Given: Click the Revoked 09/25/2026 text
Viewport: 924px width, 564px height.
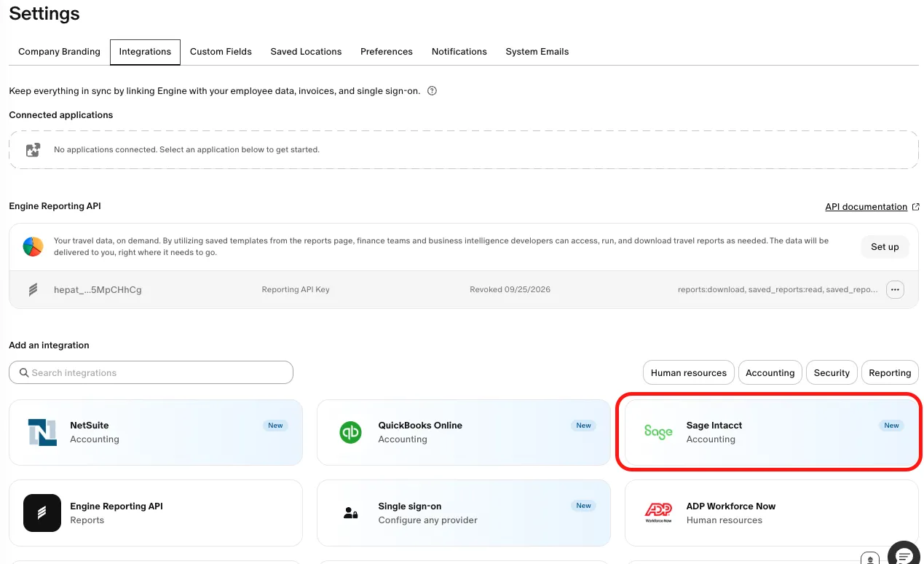Looking at the screenshot, I should point(510,289).
